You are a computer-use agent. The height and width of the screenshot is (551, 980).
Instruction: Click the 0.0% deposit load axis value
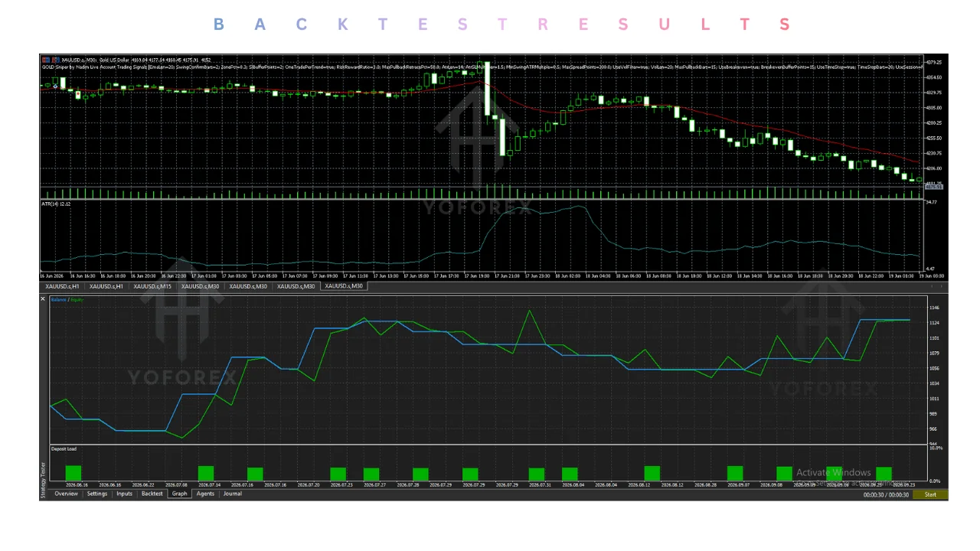click(936, 481)
